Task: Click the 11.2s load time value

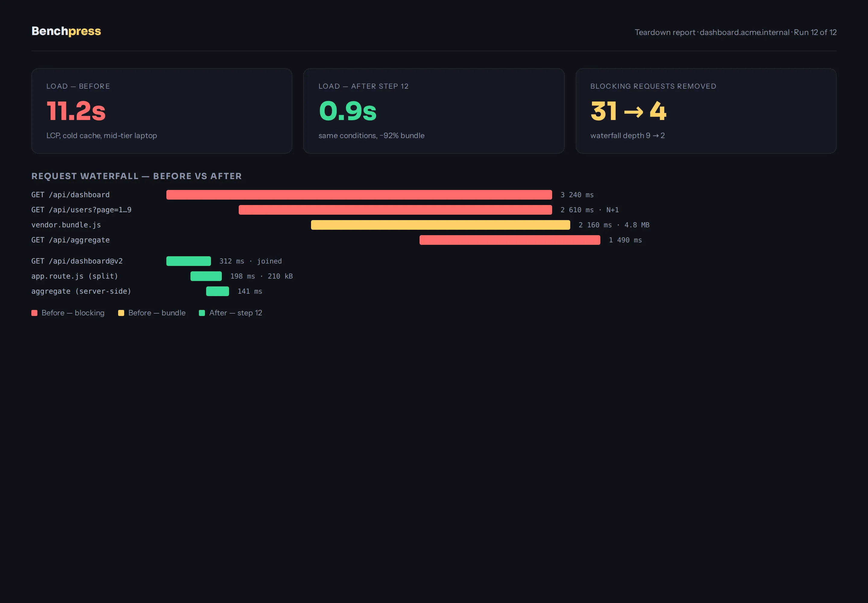Action: click(76, 111)
